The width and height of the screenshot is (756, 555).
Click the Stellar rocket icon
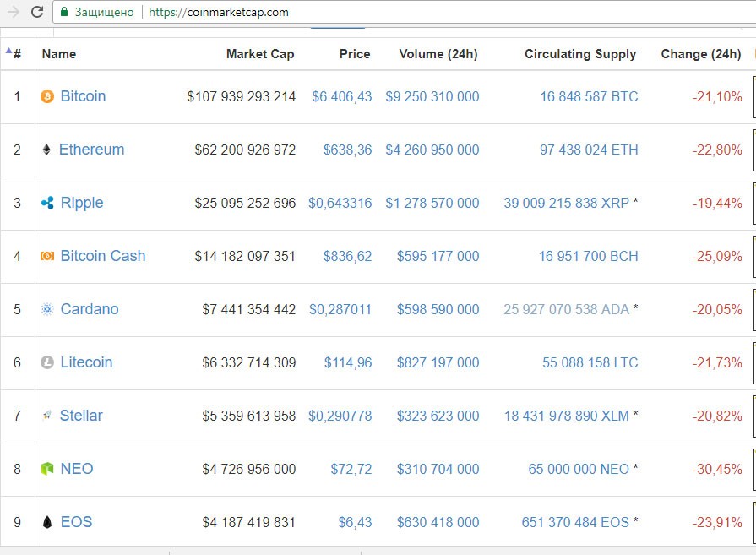pyautogui.click(x=47, y=416)
